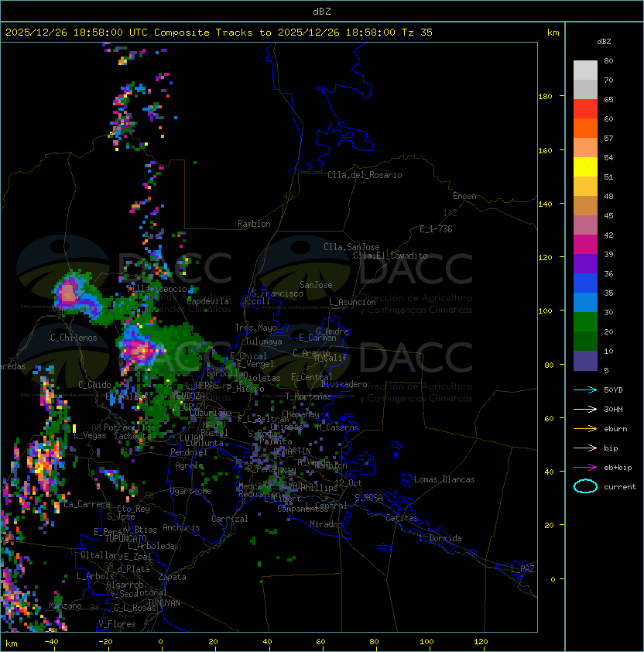This screenshot has width=644, height=652.
Task: Click the 'eburn' legend label
Action: click(615, 429)
